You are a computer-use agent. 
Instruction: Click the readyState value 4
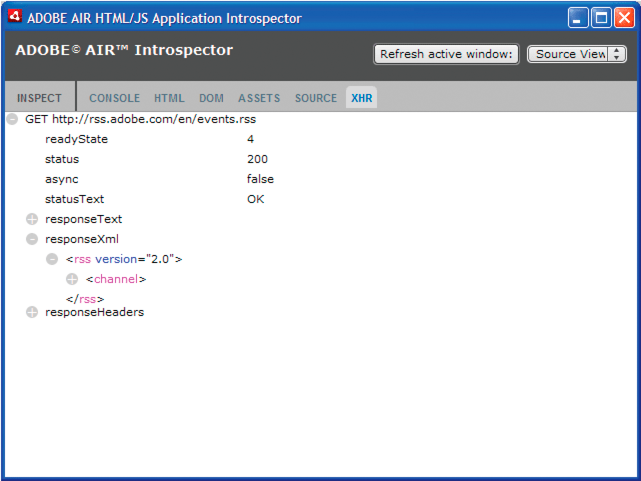(x=250, y=139)
